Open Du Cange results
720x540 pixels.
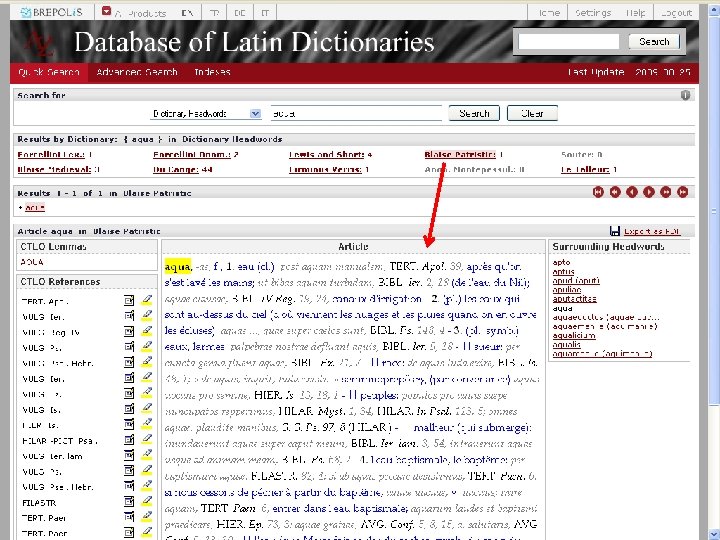tap(176, 169)
